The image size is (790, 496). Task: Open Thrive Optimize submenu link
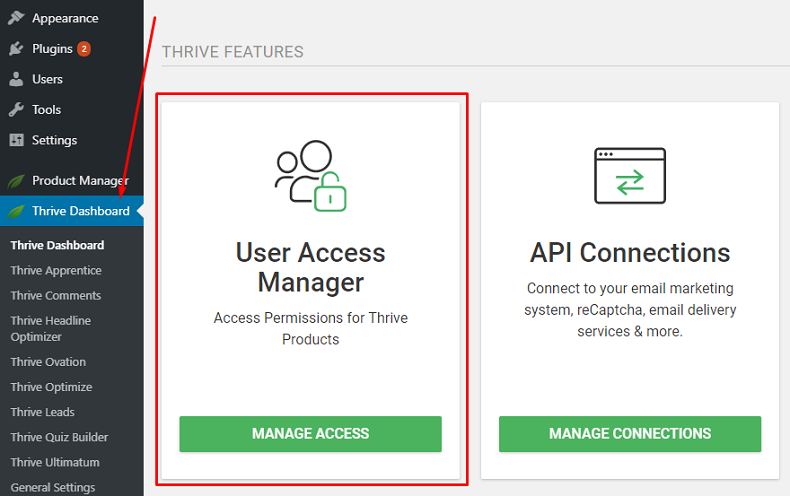(51, 387)
